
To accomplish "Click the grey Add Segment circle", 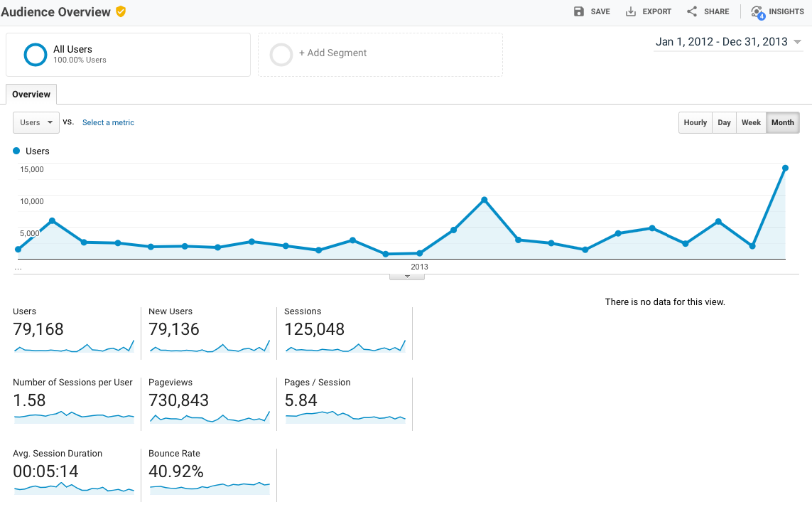I will [x=281, y=55].
